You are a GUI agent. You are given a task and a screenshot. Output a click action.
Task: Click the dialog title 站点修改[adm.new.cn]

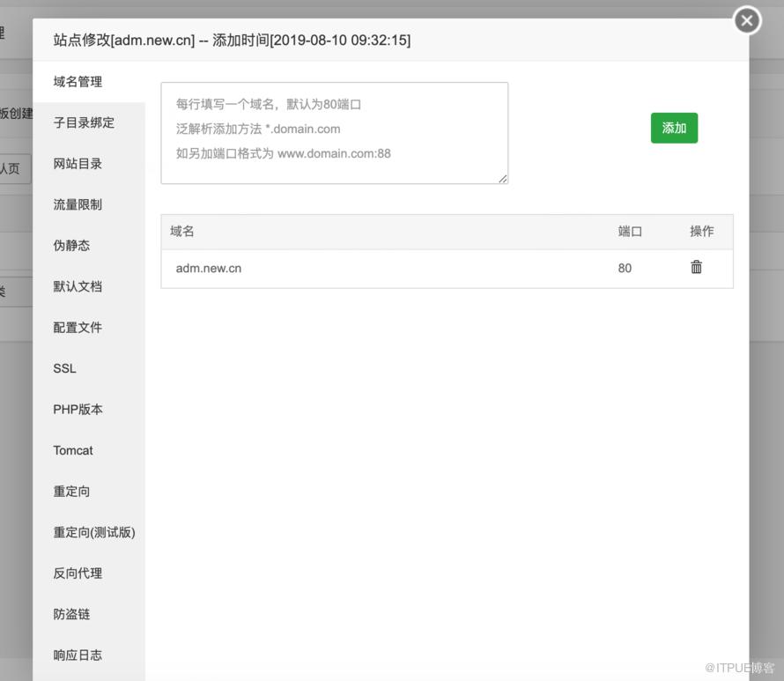(x=124, y=40)
